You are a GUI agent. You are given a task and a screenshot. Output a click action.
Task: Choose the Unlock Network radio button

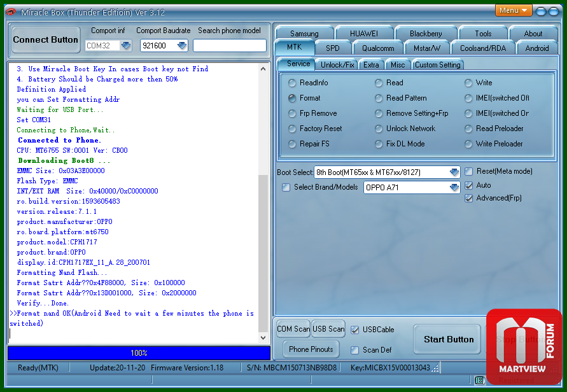tap(379, 129)
